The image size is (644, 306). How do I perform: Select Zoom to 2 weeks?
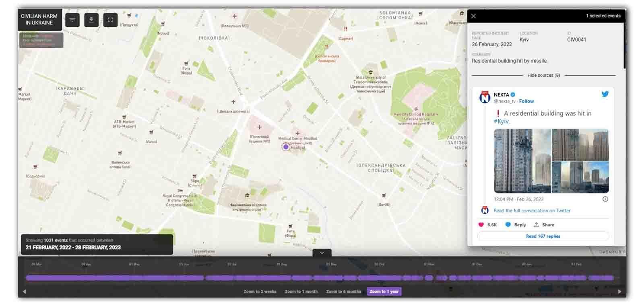point(260,292)
